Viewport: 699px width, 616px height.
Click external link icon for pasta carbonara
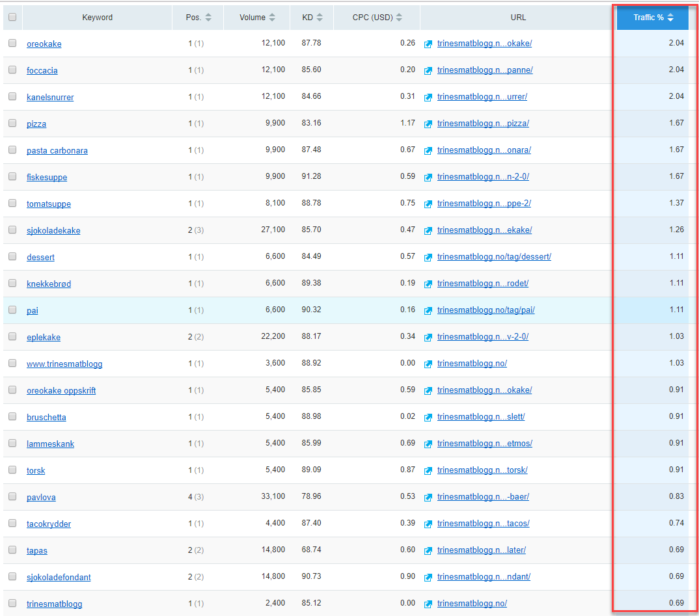pos(428,150)
